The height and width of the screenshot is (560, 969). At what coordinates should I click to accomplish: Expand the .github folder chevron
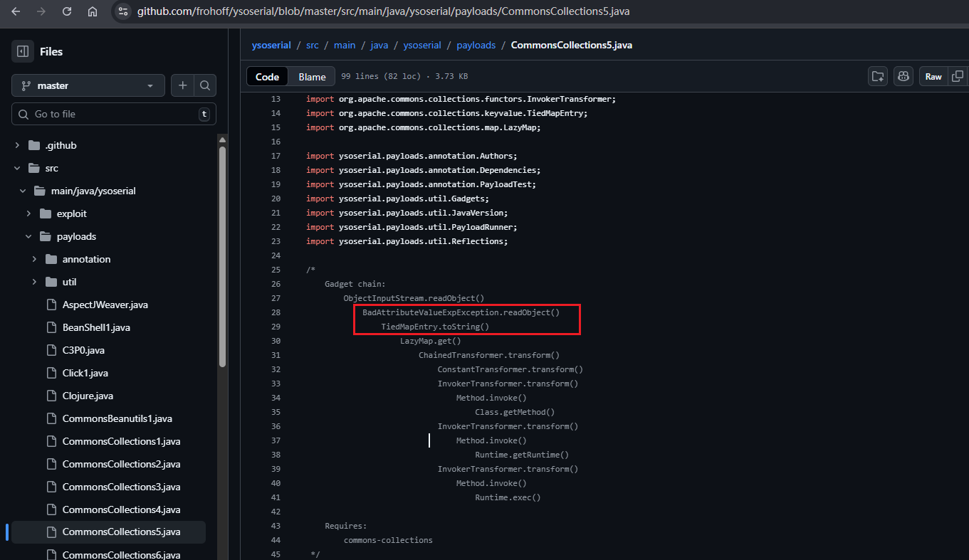[18, 145]
